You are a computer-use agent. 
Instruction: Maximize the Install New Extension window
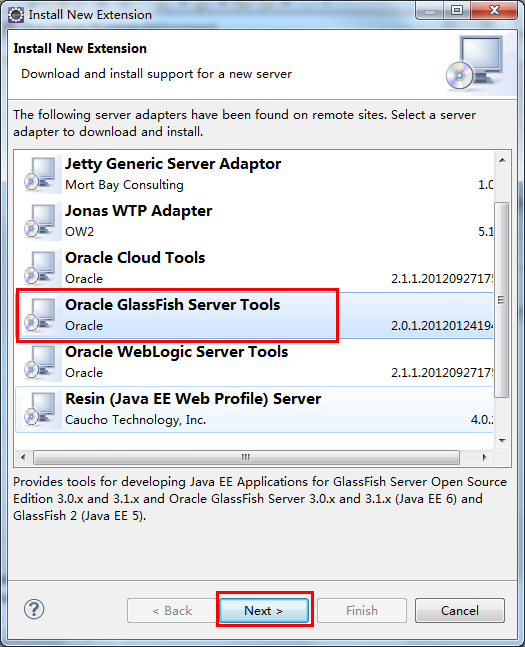point(457,10)
